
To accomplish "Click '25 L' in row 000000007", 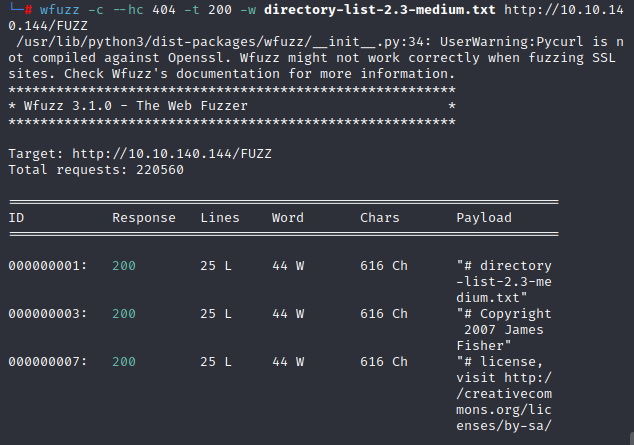I will click(x=216, y=362).
